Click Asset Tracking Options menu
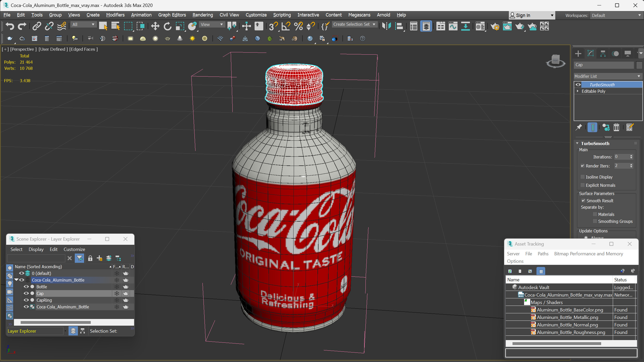Screen dimensions: 644x362 pyautogui.click(x=515, y=261)
